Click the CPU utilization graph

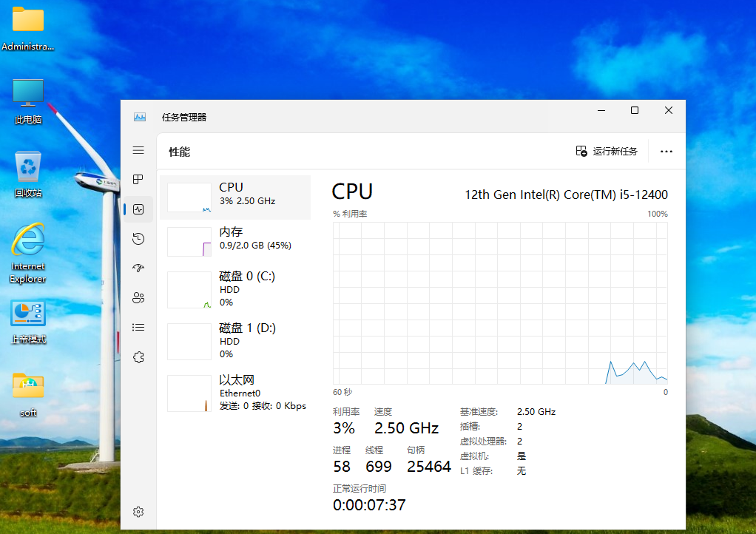[500, 303]
